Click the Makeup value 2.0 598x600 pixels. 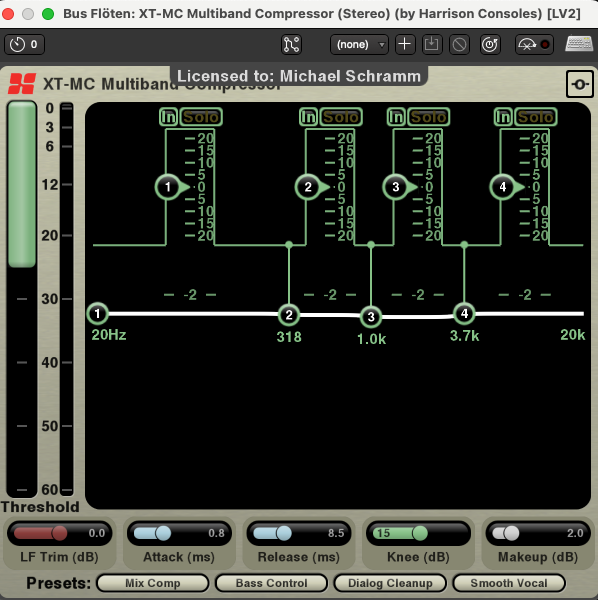point(575,533)
